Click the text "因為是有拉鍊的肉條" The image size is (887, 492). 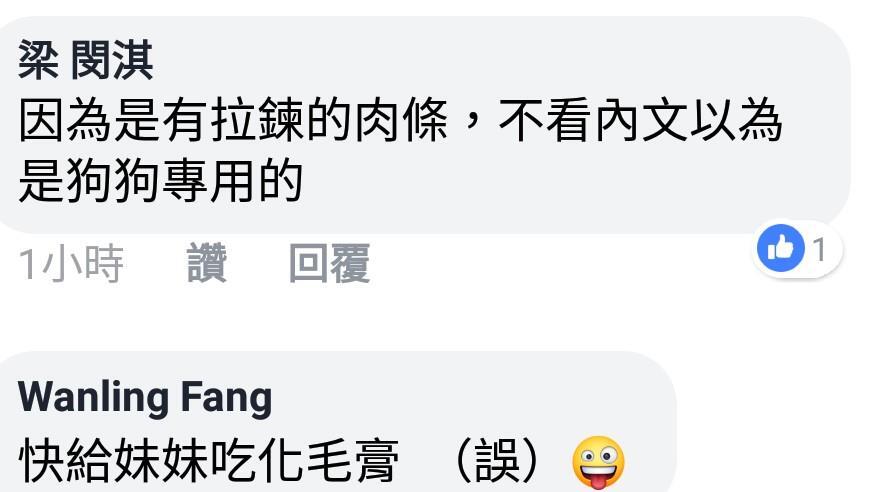coord(234,120)
